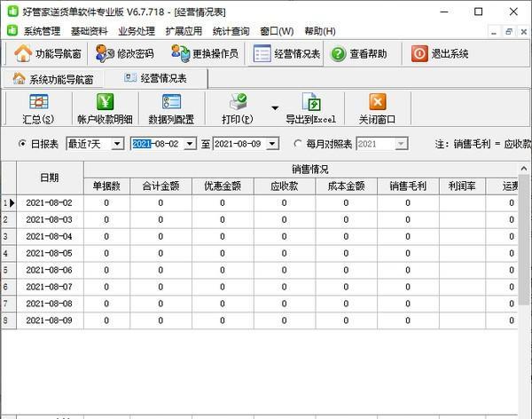The image size is (532, 419).
Task: Click the 应收款 column header
Action: click(285, 186)
